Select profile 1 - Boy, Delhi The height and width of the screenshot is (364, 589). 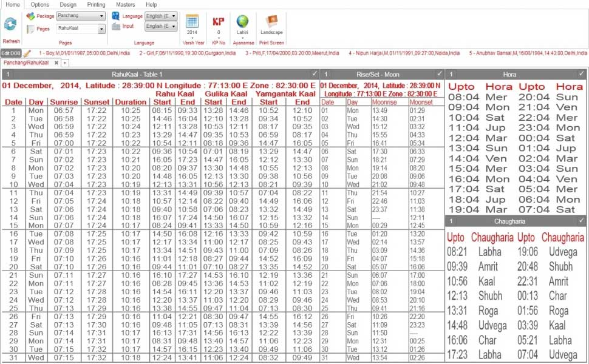(x=84, y=53)
